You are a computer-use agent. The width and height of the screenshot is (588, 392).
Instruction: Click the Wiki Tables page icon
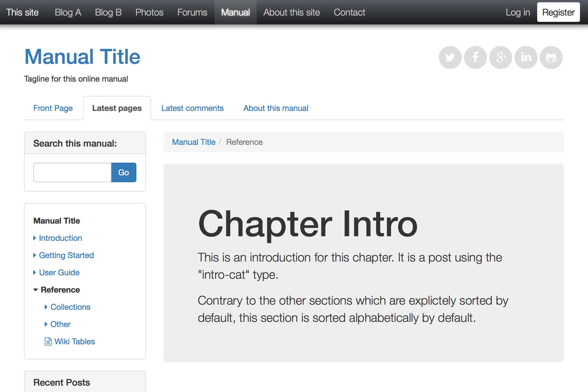[48, 341]
